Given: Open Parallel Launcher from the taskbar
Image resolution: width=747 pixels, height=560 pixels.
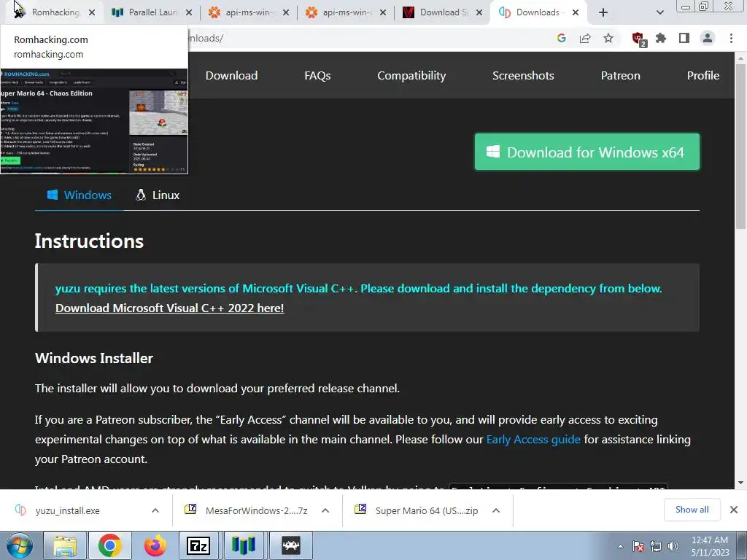Looking at the screenshot, I should pyautogui.click(x=244, y=545).
